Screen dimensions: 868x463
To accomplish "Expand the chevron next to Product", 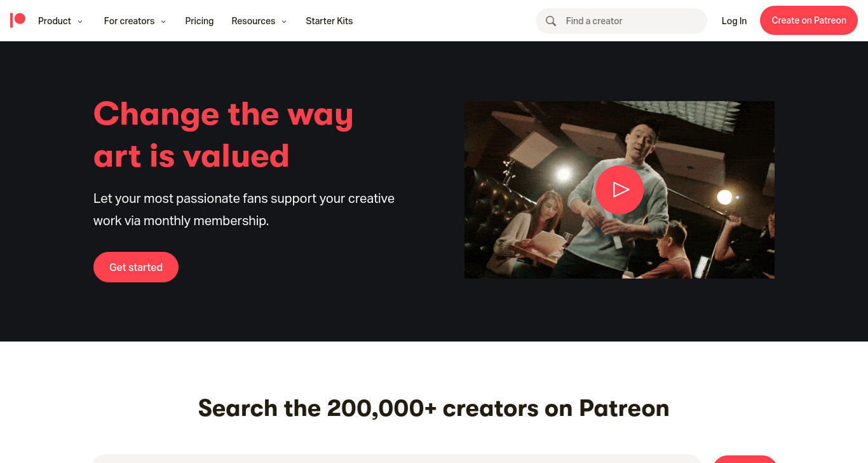I will (80, 22).
